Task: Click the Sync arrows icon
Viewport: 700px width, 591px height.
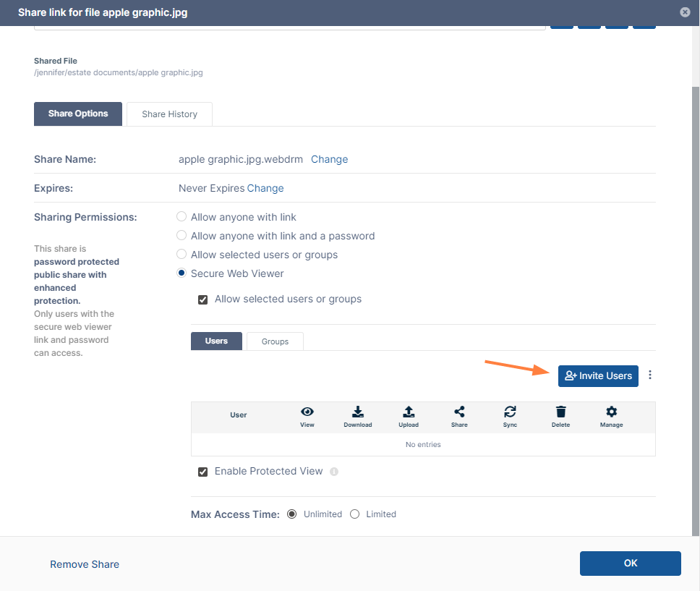Action: coord(510,412)
